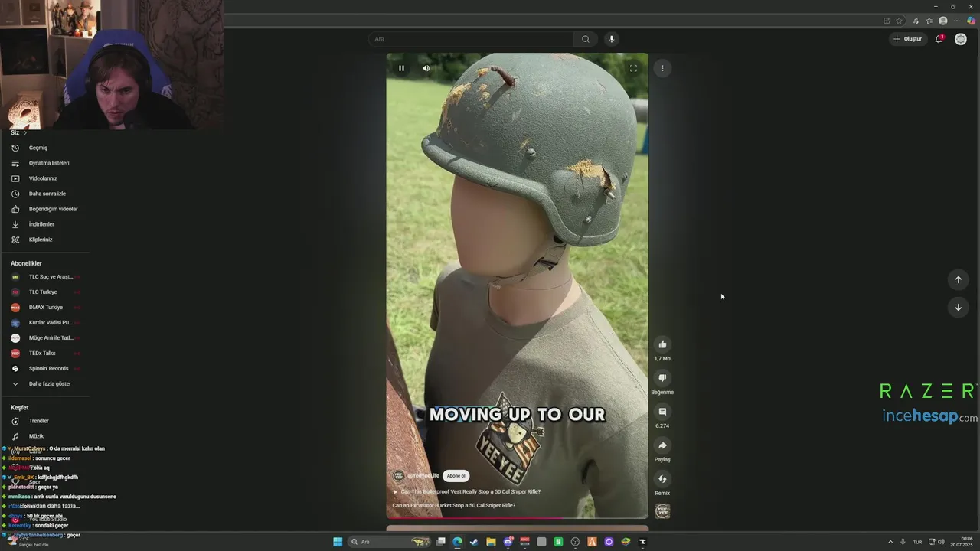Dislike the Short using Beğenme icon
980x551 pixels.
click(x=662, y=378)
